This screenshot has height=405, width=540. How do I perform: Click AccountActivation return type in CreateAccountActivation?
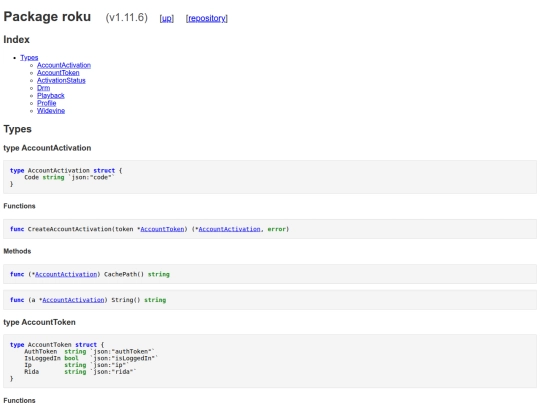(229, 229)
